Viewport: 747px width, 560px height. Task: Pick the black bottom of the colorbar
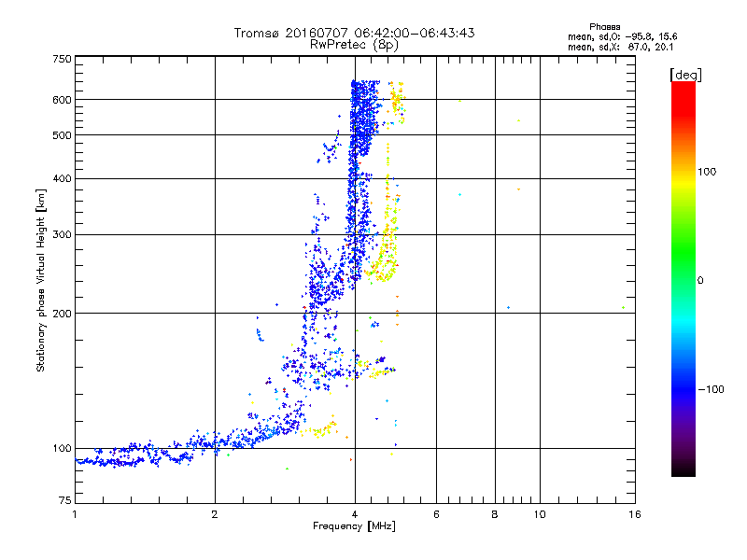coord(684,470)
